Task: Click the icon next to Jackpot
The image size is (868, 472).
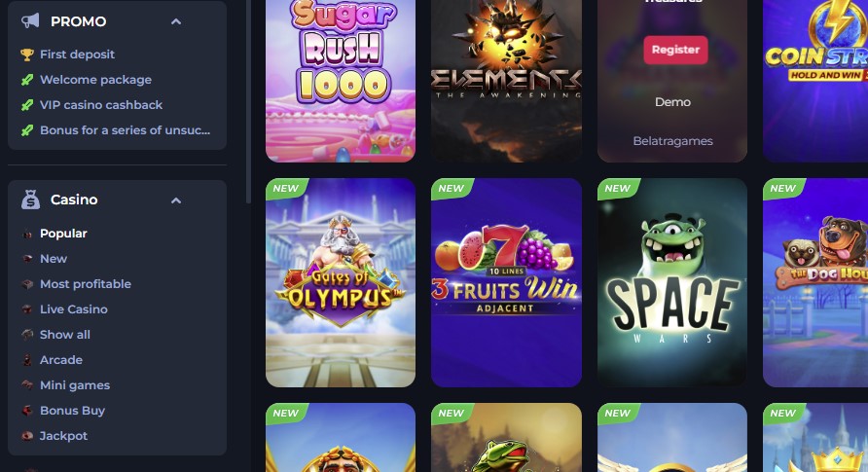Action: point(27,436)
